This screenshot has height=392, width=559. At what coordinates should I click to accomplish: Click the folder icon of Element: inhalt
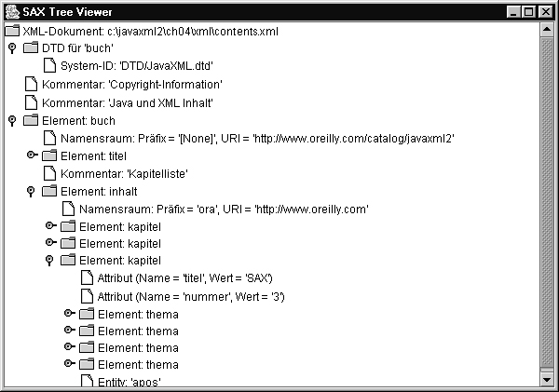[x=49, y=192]
